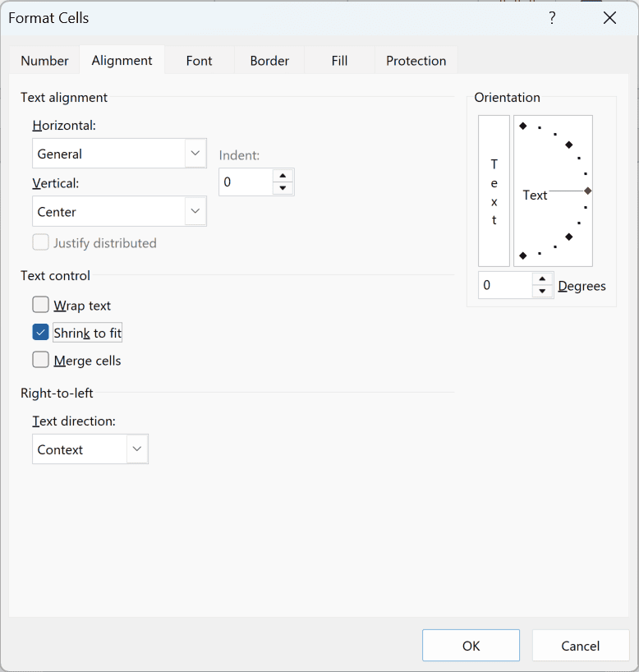Confirm changes with the OK button
Image resolution: width=639 pixels, height=672 pixels.
(471, 646)
